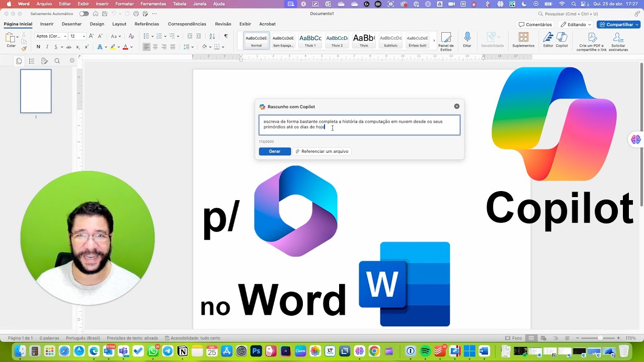644x362 pixels.
Task: Apply superscript formatting
Action: click(x=87, y=47)
